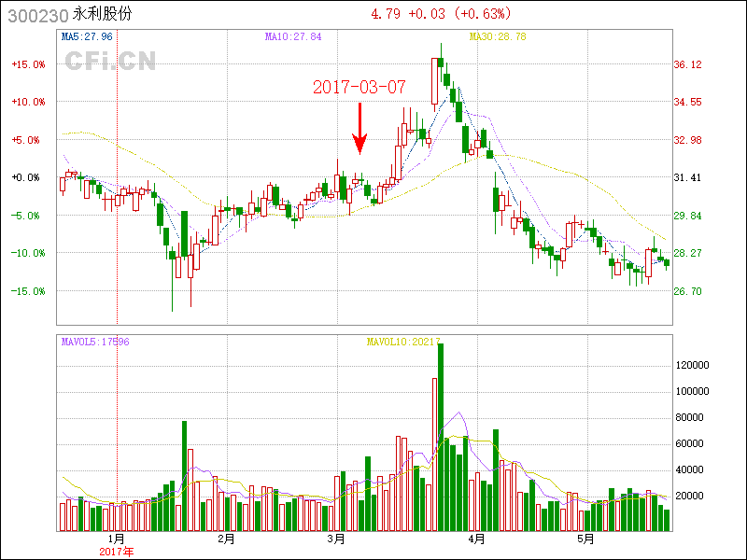Click the 5月 month label on axis

(585, 539)
